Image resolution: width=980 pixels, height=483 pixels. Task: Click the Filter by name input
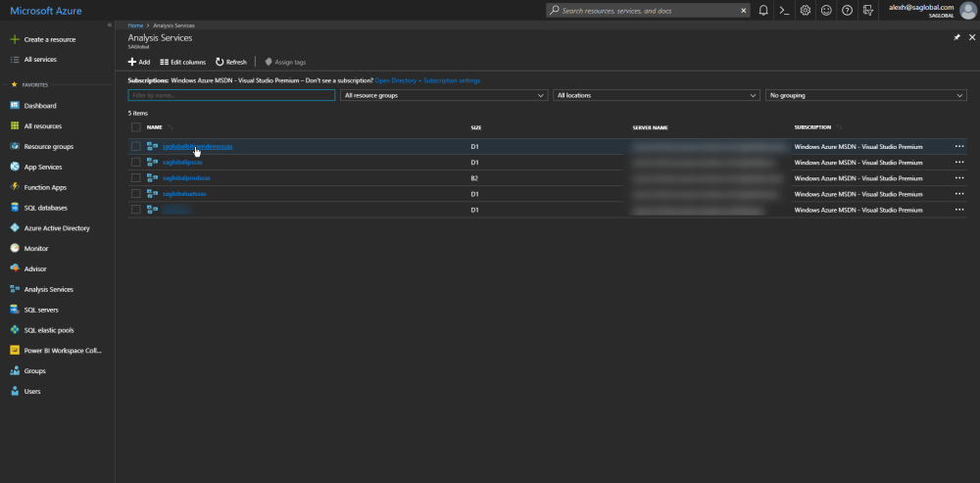point(231,96)
